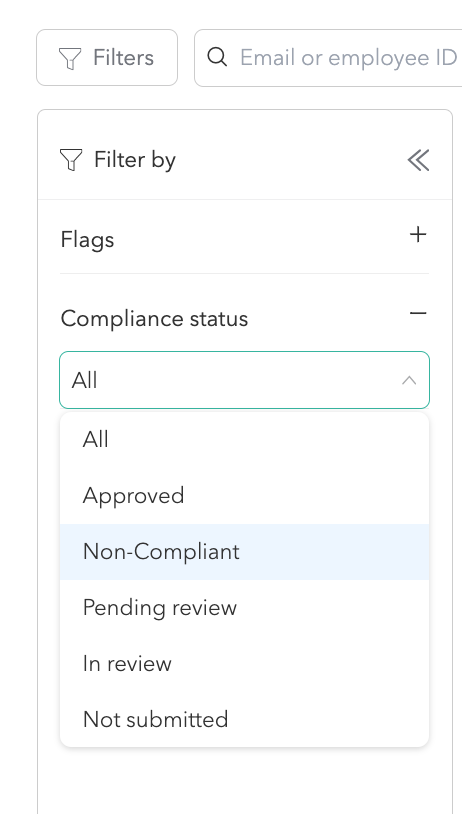This screenshot has width=462, height=814.
Task: Click the Compliance status section label
Action: (154, 318)
